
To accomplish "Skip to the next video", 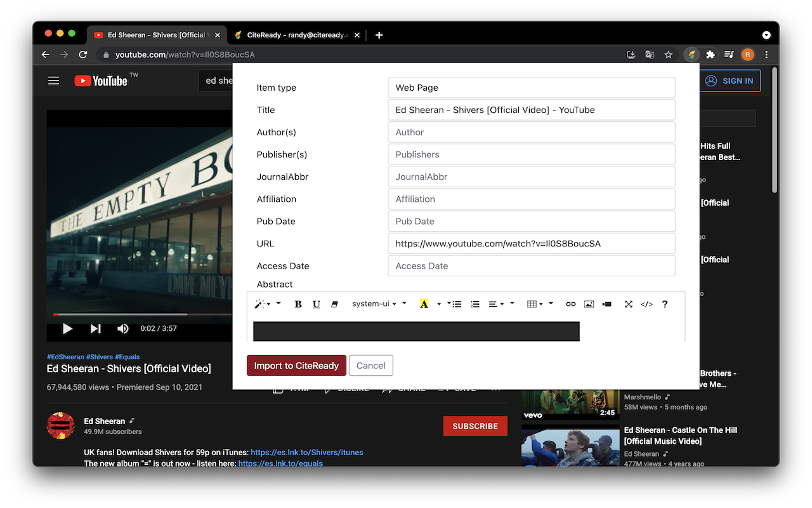I will point(95,328).
